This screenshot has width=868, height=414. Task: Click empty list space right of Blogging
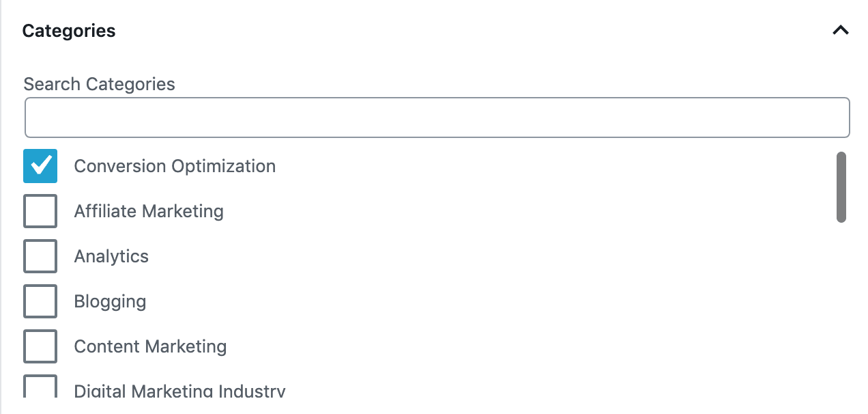pos(478,301)
